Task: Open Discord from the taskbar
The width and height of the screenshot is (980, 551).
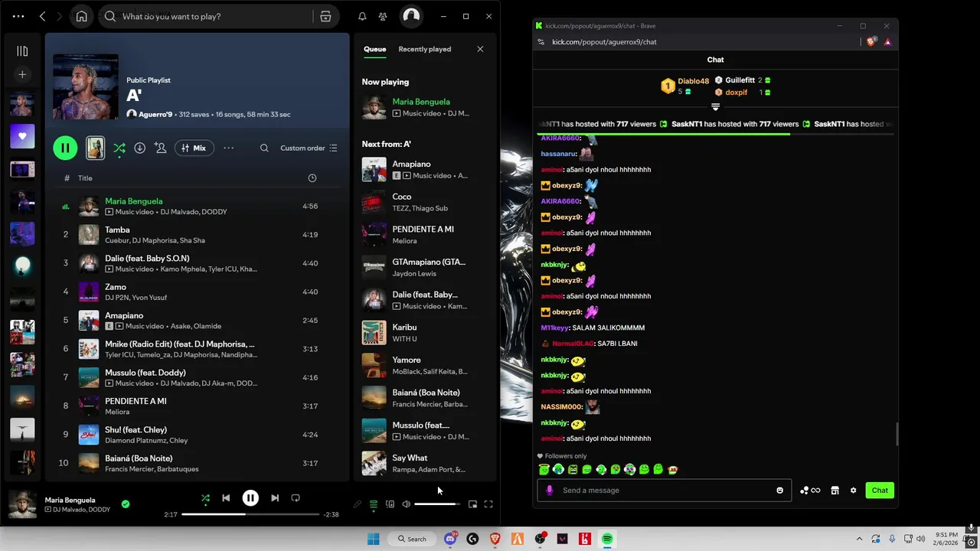Action: pyautogui.click(x=450, y=539)
